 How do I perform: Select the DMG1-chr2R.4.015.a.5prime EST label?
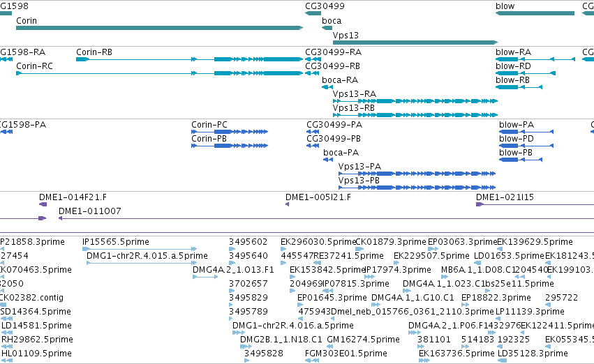coord(147,256)
